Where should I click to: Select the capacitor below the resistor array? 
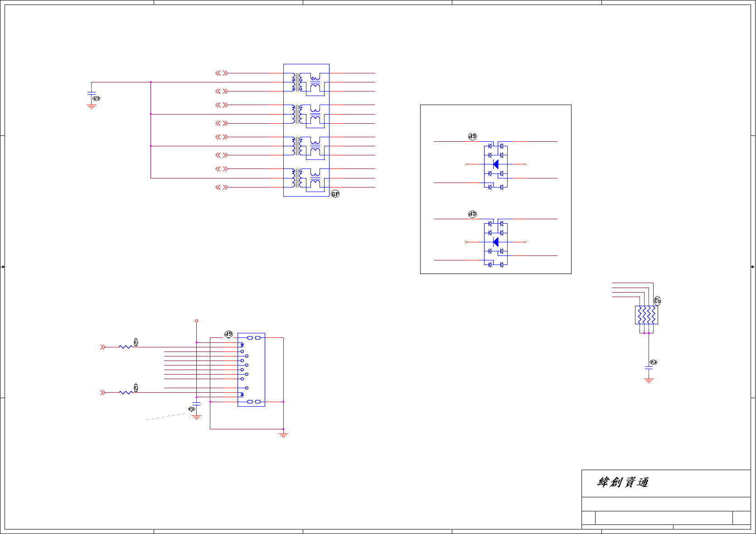tap(649, 368)
